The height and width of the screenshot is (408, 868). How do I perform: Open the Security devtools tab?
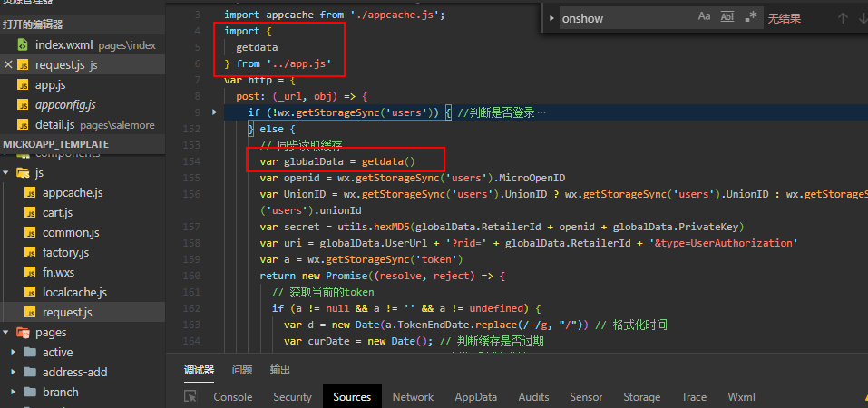tap(292, 397)
